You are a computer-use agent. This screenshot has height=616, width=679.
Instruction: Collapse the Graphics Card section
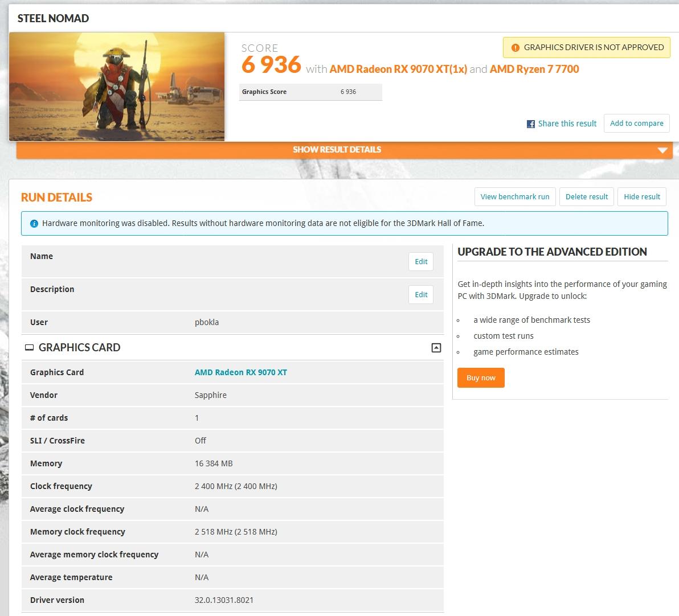[x=436, y=348]
